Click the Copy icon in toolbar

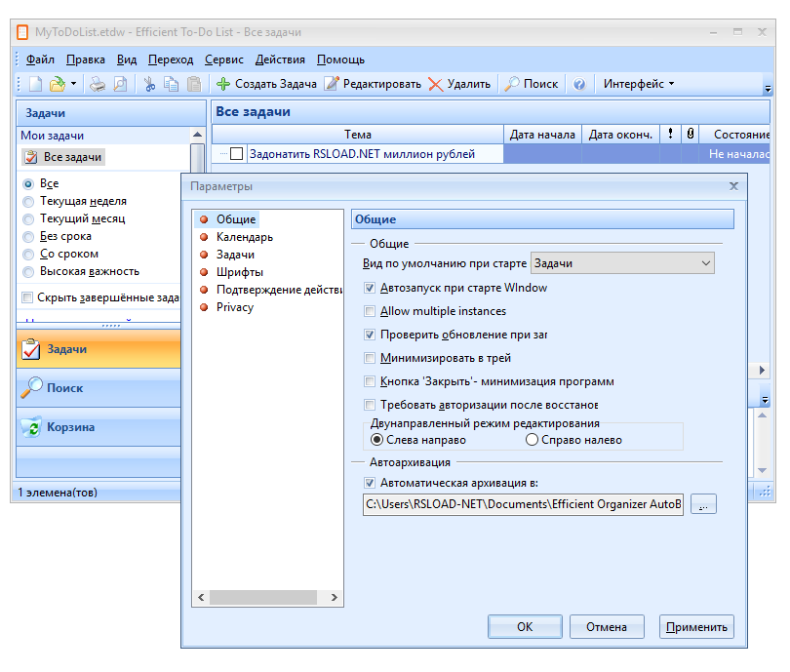tap(172, 84)
